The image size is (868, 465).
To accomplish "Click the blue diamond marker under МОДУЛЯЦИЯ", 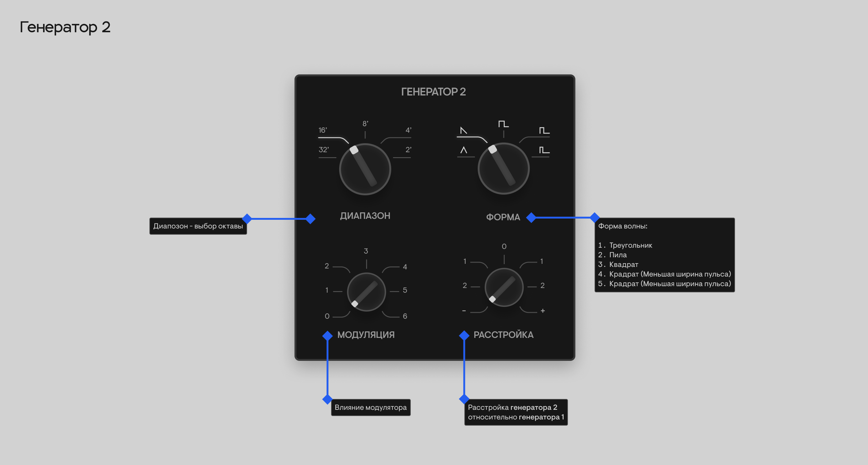I will (327, 335).
